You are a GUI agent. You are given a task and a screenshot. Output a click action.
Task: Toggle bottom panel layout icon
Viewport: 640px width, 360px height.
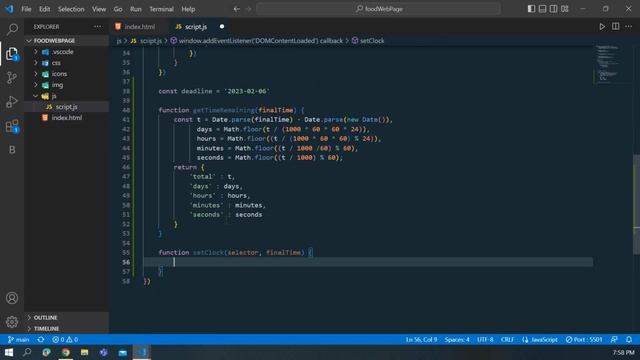pos(542,9)
